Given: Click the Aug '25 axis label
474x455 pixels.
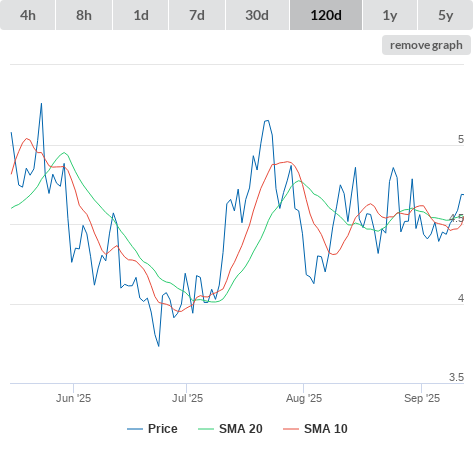Looking at the screenshot, I should pyautogui.click(x=304, y=398).
